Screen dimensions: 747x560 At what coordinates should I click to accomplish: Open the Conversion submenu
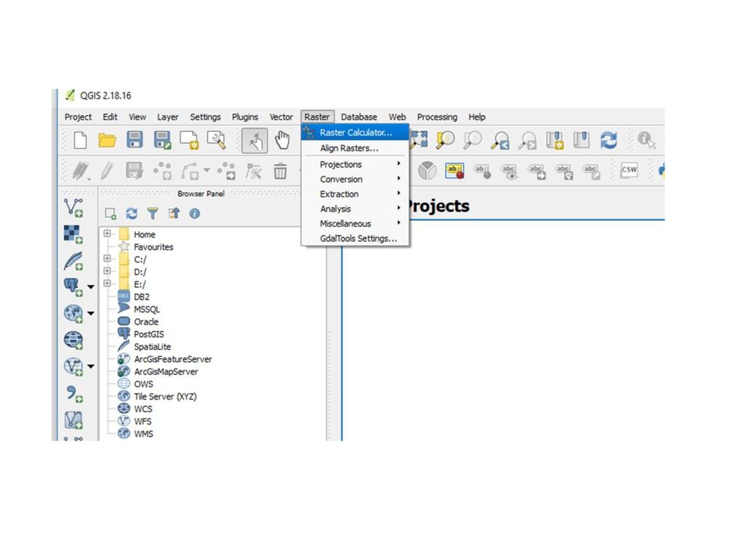click(355, 179)
